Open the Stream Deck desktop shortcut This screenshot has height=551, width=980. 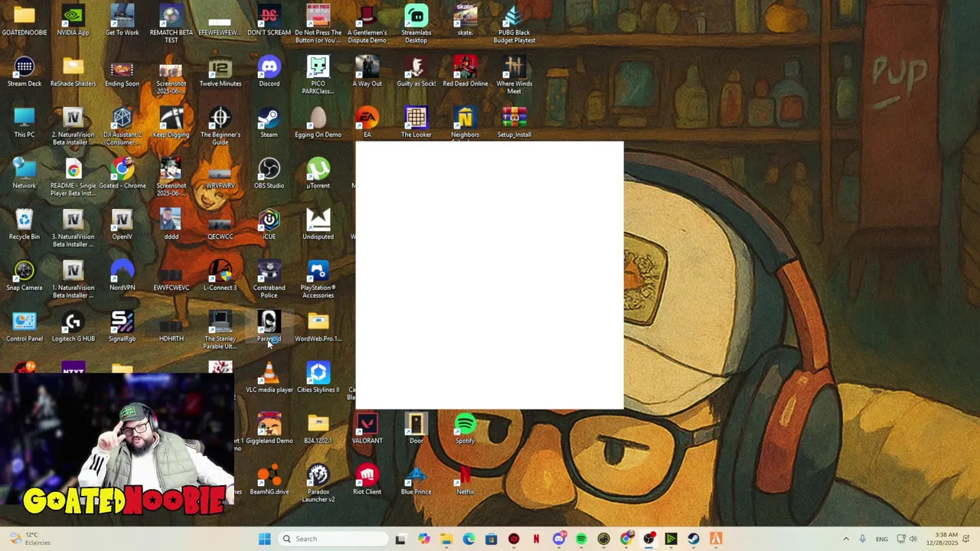coord(24,72)
